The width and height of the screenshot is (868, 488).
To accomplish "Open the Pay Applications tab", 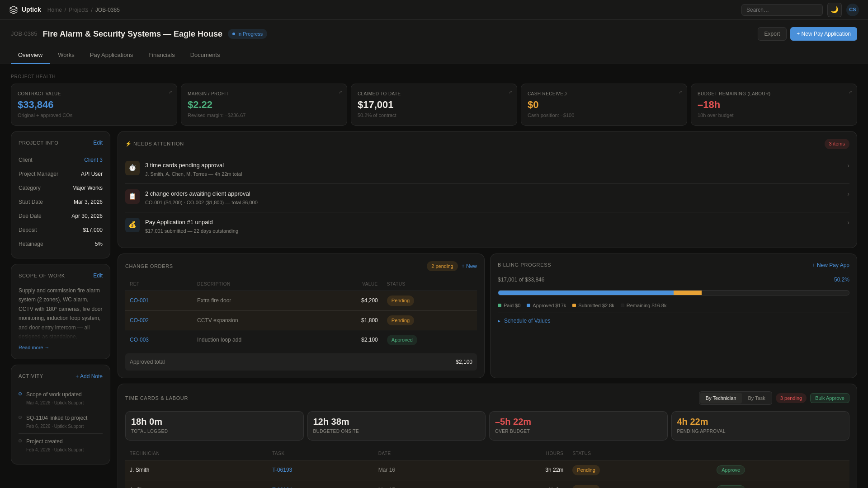I will [x=111, y=55].
